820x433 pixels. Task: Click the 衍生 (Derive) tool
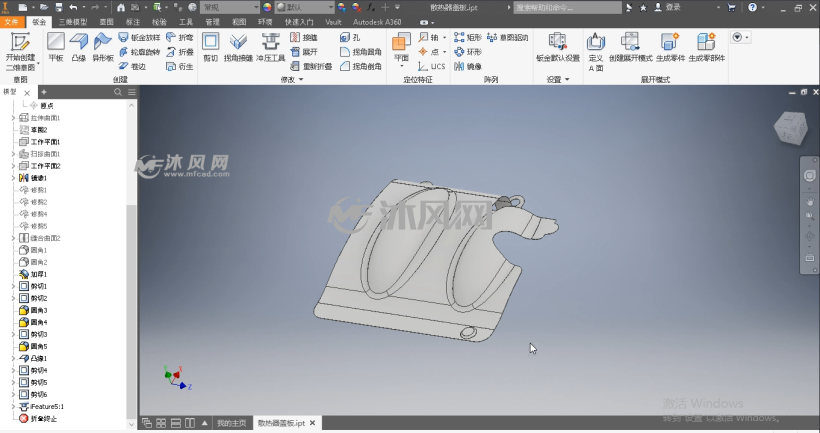[x=180, y=66]
